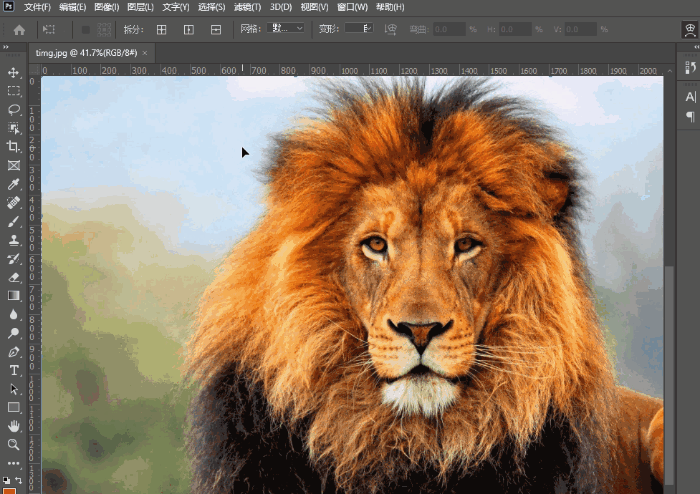Activate the Zoom magnifier tool
The image size is (700, 494).
[x=14, y=444]
